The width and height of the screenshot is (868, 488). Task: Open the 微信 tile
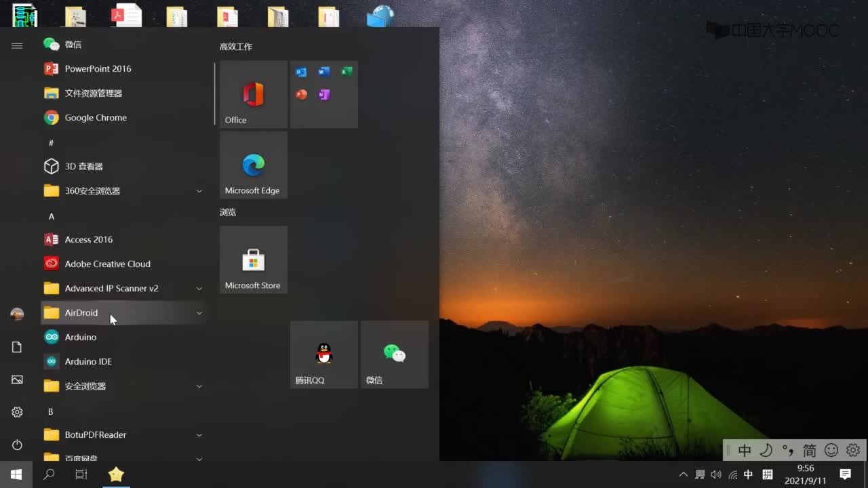coord(395,354)
